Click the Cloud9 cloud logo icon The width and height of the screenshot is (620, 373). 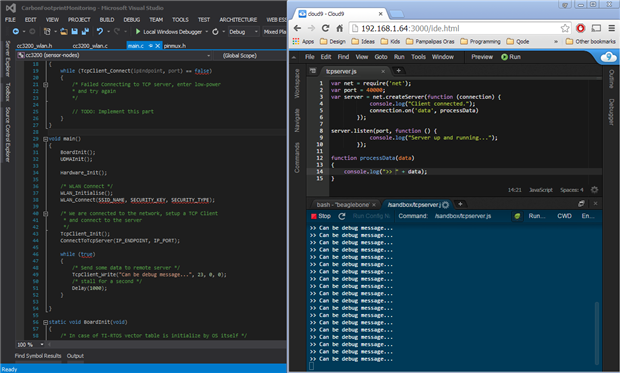click(x=609, y=57)
